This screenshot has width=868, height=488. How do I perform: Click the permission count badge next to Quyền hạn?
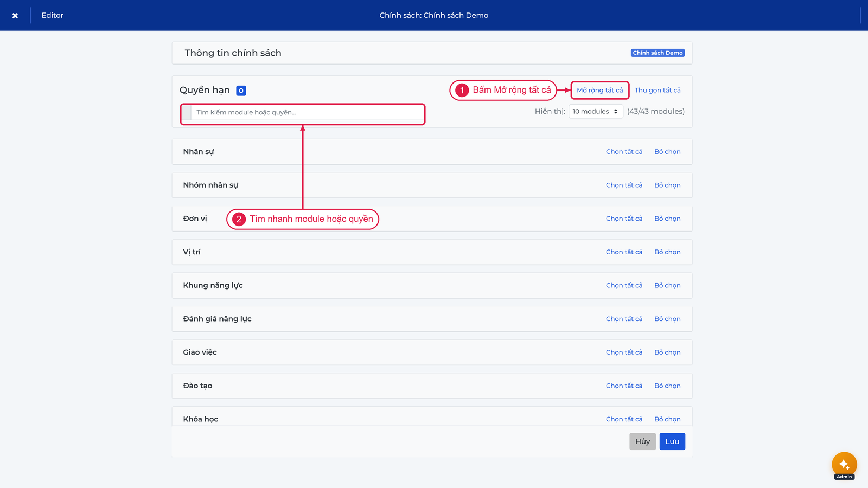coord(241,91)
